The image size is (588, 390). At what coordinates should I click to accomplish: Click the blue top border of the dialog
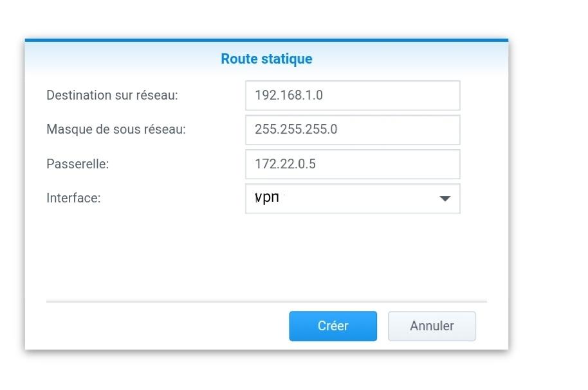point(266,40)
